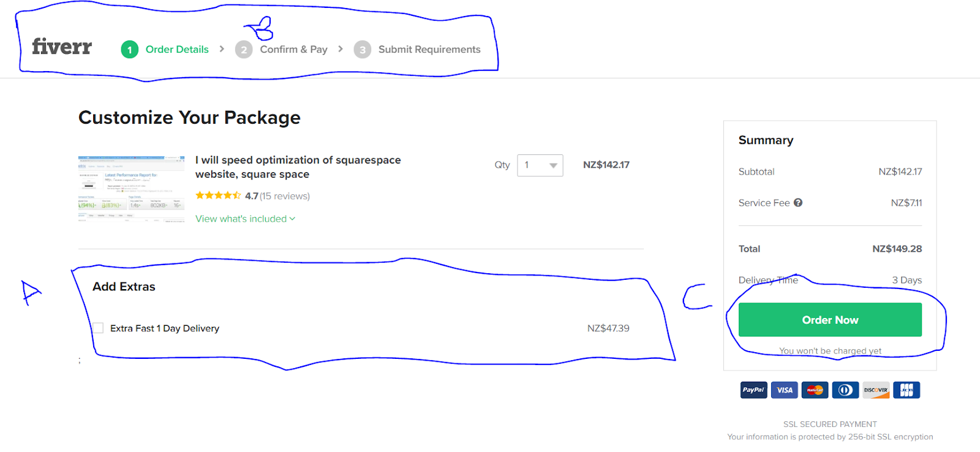Click the Discover payment icon
Viewport: 980px width, 452px height.
pos(876,390)
